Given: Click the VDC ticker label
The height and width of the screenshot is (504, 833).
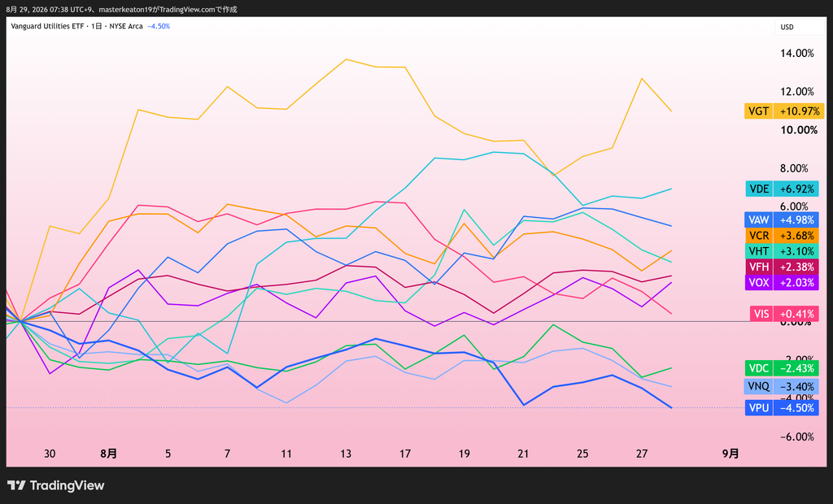Looking at the screenshot, I should point(759,368).
